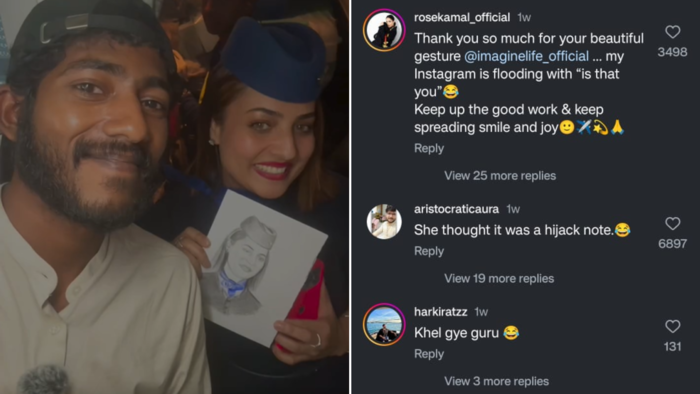Like harkiratzz's comment with heart icon
Screen dimensions: 700x394
[672, 326]
